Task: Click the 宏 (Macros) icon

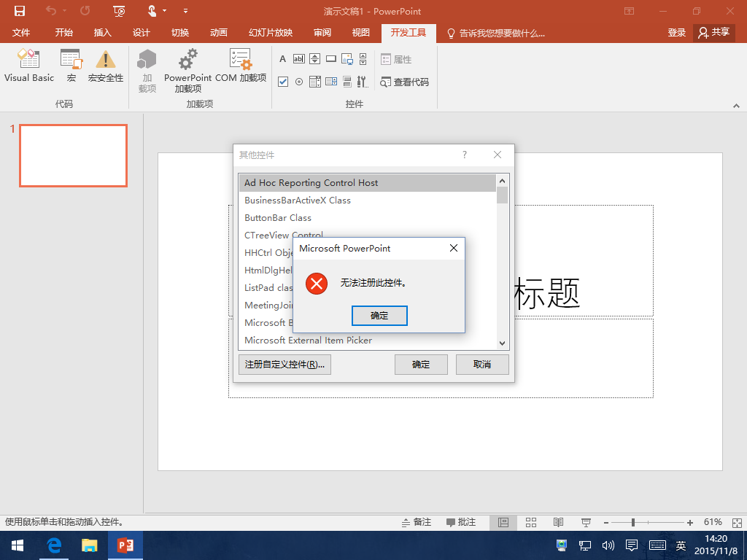Action: [71, 69]
